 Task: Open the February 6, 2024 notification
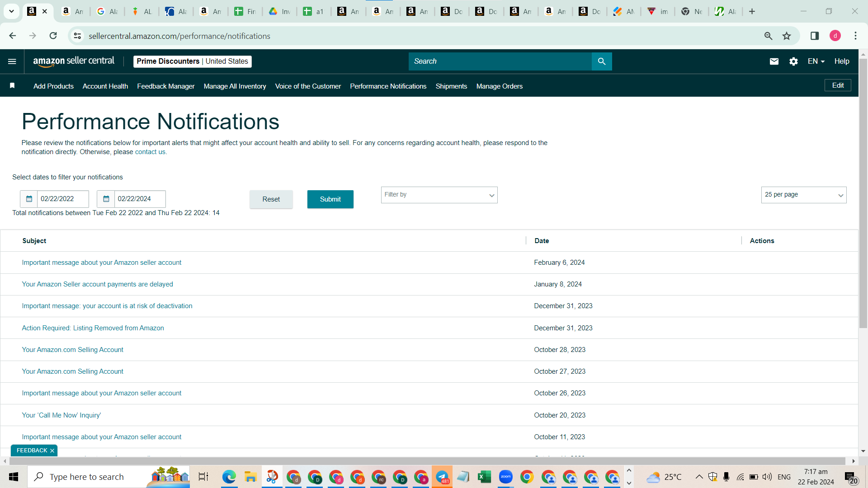[x=102, y=263]
